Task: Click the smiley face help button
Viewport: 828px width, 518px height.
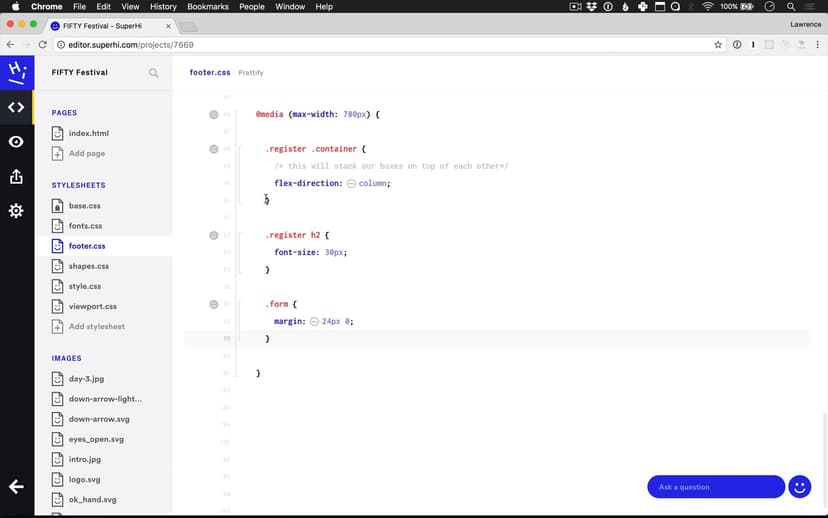Action: [799, 487]
